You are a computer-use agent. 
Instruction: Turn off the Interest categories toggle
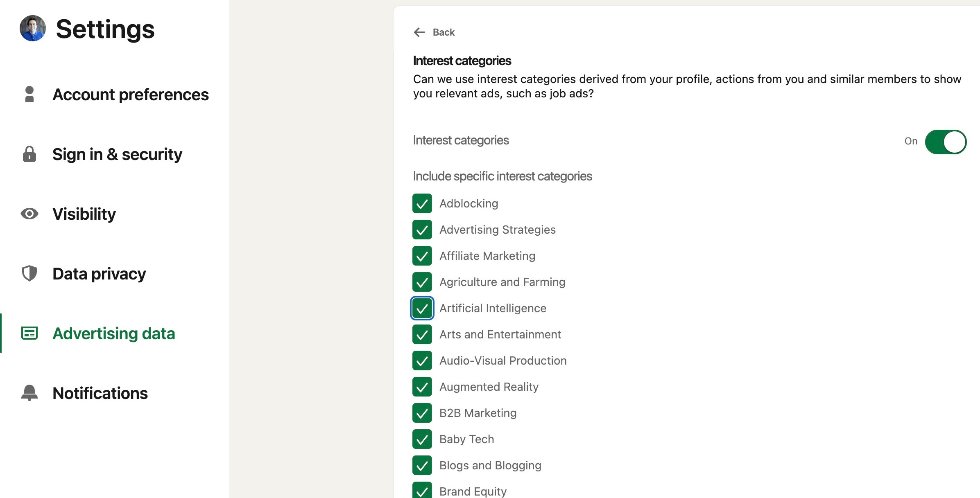pyautogui.click(x=946, y=142)
